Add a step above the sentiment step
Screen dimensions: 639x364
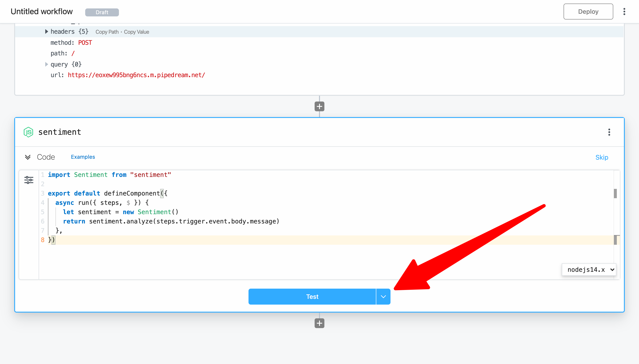(x=319, y=106)
